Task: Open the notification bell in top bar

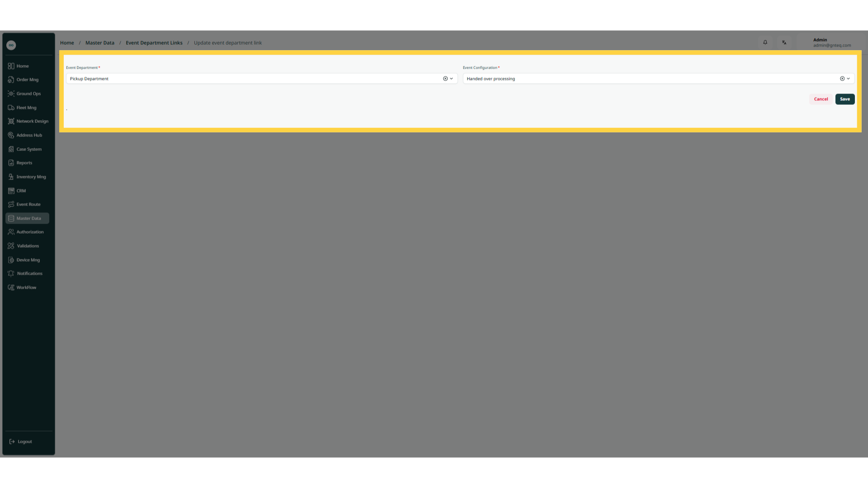Action: pos(765,42)
